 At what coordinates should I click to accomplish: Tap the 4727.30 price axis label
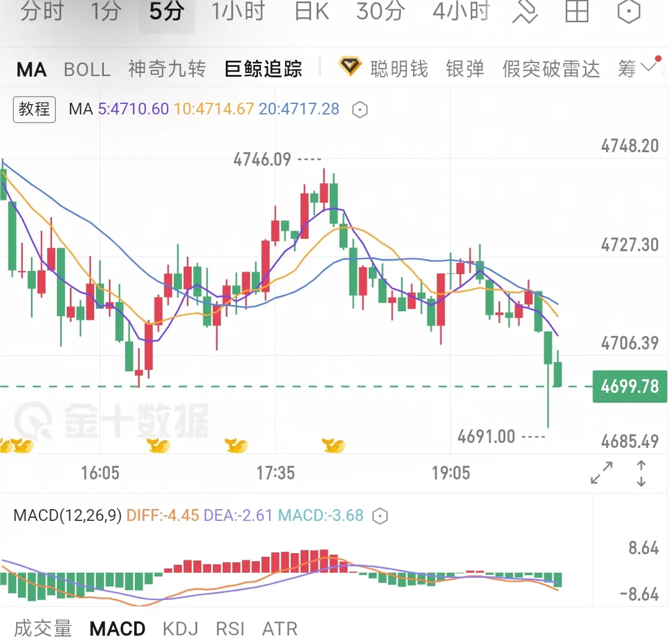pyautogui.click(x=630, y=245)
